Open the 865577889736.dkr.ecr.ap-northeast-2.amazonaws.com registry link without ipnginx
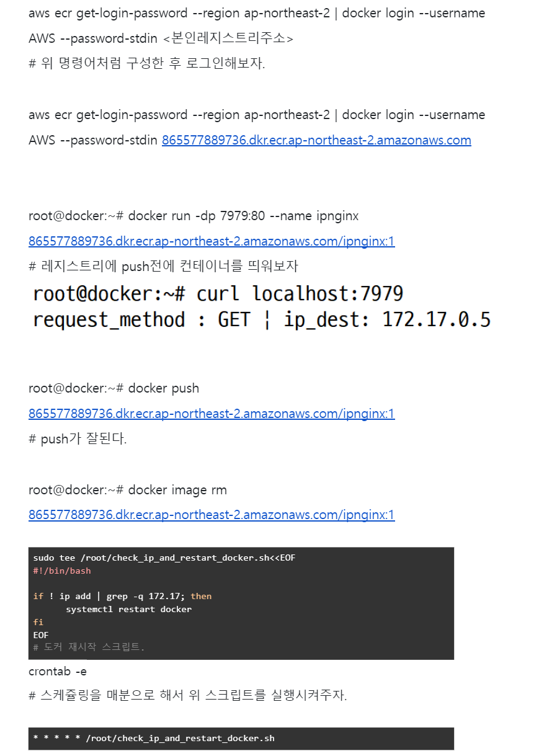This screenshot has height=756, width=539. coord(316,140)
